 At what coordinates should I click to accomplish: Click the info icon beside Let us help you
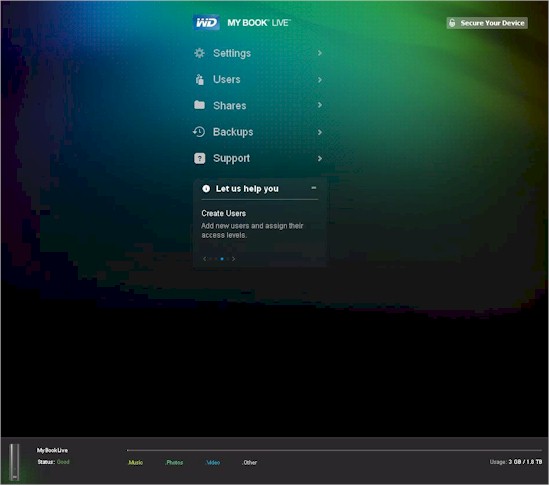[x=206, y=189]
